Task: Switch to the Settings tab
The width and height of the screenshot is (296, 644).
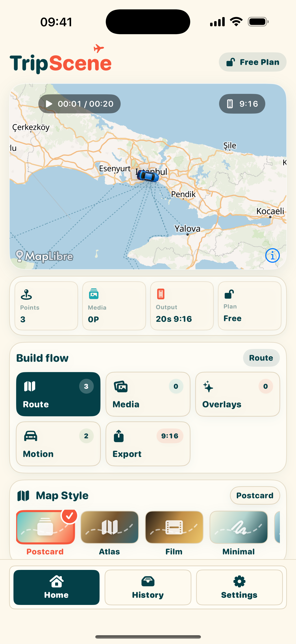Action: (x=239, y=587)
